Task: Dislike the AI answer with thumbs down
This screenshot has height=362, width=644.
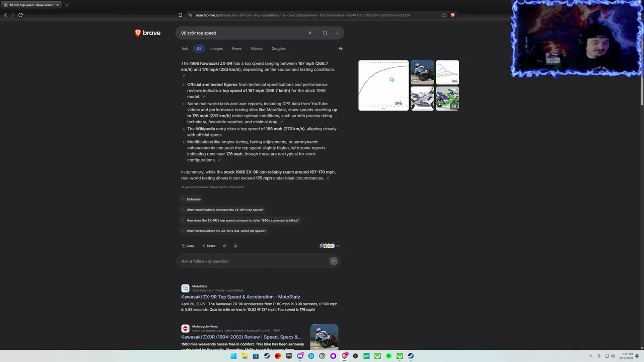Action: tap(235, 246)
